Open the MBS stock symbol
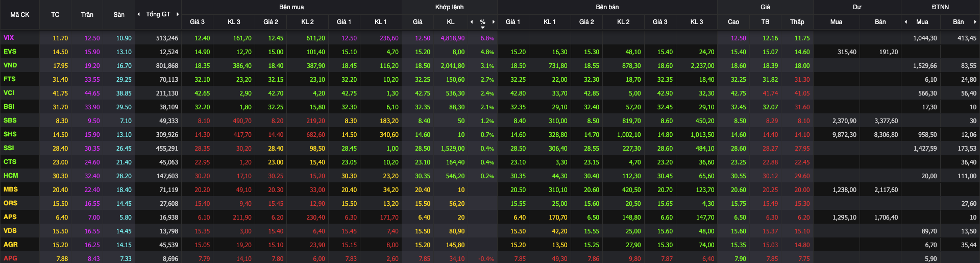The width and height of the screenshot is (980, 263). (x=10, y=189)
